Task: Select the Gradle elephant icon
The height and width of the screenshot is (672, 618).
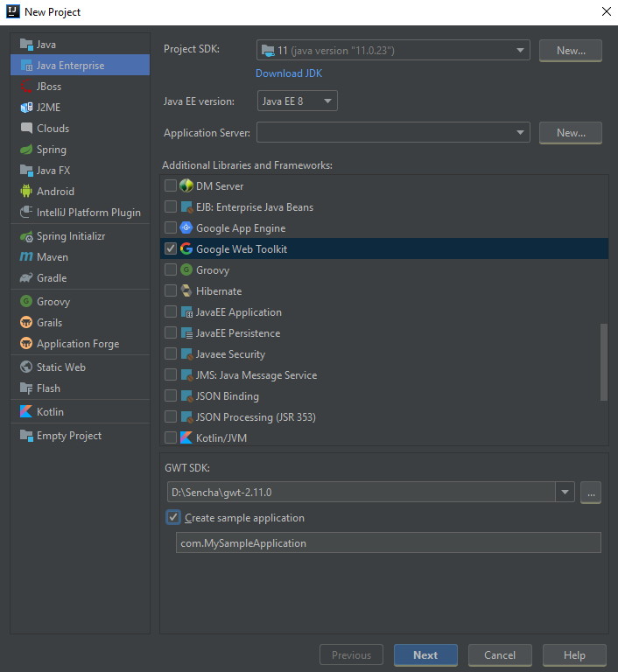Action: 26,277
